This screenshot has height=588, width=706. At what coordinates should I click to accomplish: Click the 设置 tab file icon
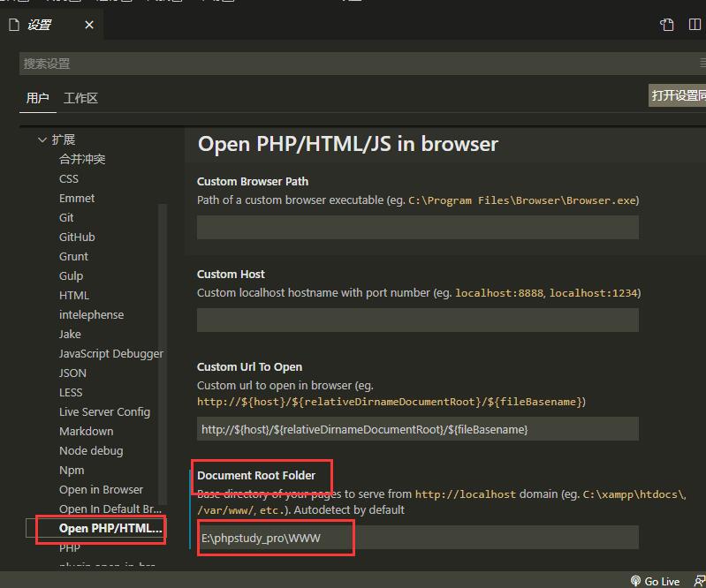click(14, 25)
